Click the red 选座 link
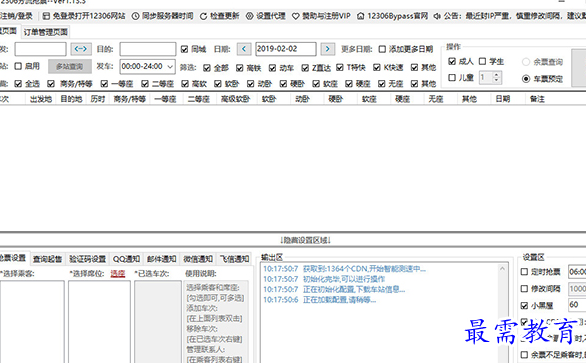586x363 pixels. point(118,274)
